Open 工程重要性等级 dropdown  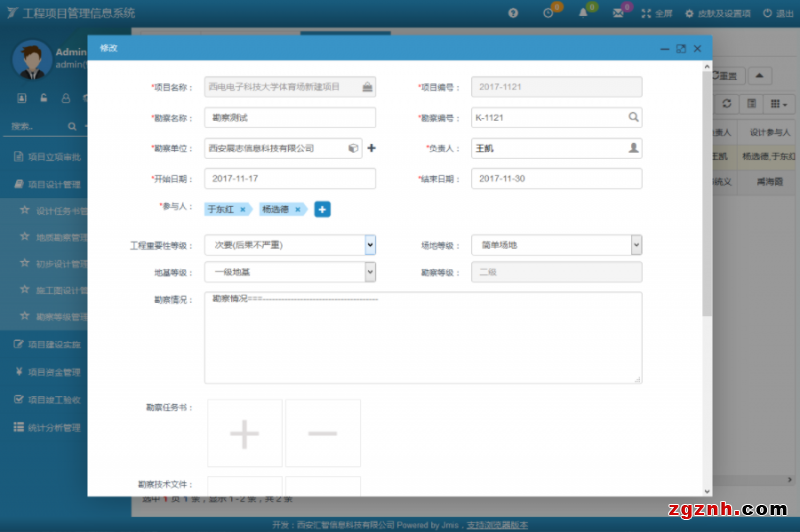click(369, 245)
